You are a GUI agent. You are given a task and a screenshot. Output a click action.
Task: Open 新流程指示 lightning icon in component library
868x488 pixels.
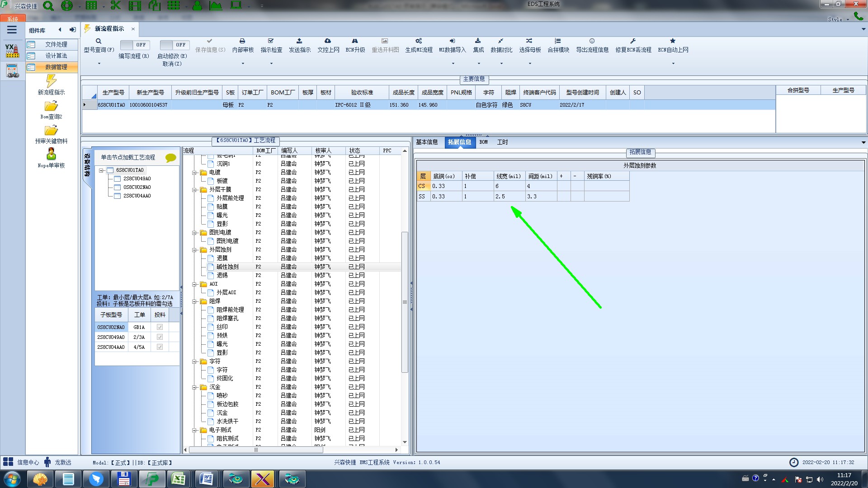pos(51,81)
